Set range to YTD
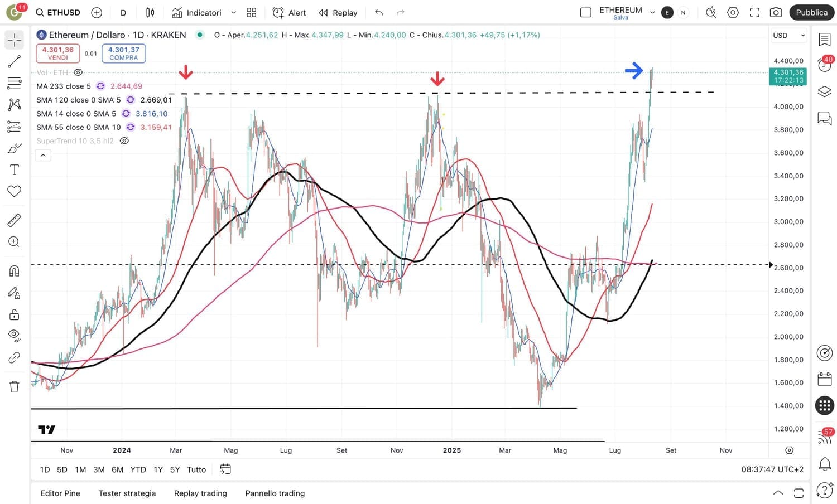 pos(138,469)
